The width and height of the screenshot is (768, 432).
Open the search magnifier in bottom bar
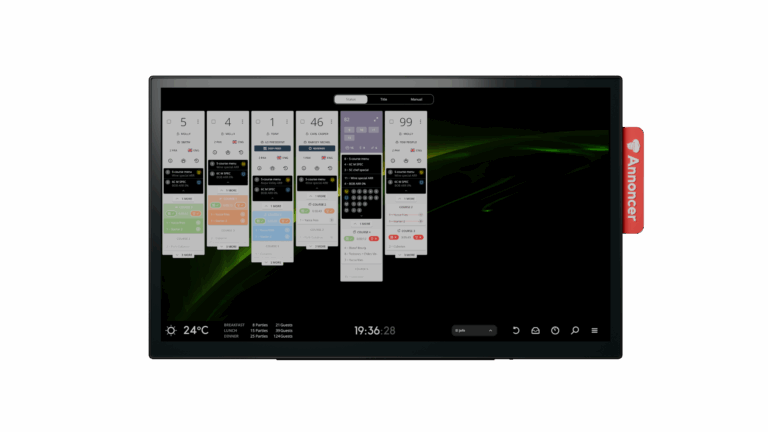click(575, 330)
